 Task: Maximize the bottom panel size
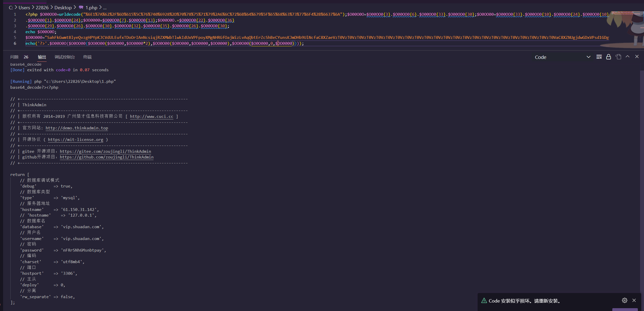628,57
